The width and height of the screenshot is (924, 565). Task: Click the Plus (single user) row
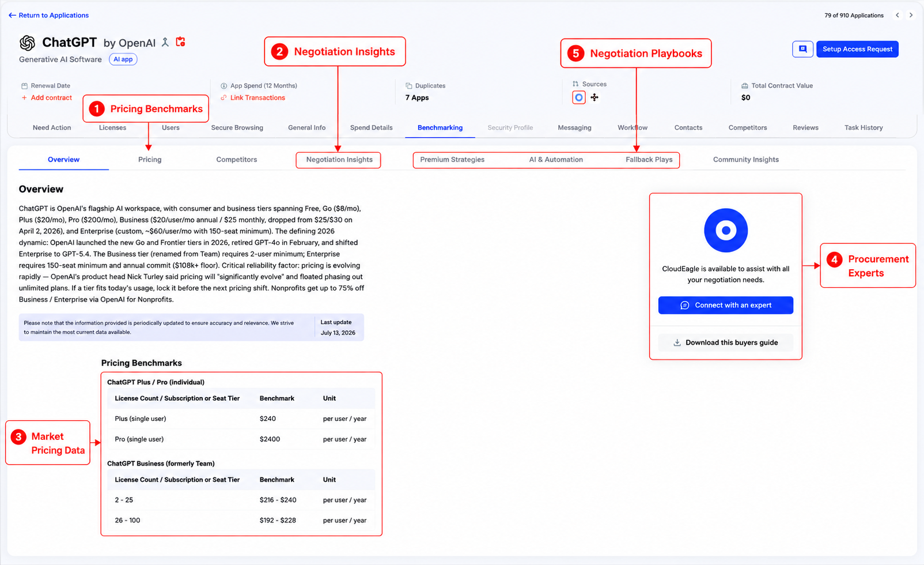pyautogui.click(x=241, y=419)
